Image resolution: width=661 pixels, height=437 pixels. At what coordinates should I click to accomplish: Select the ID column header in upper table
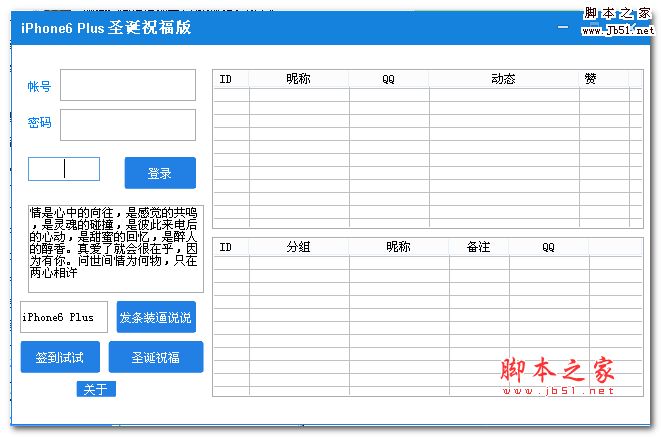(231, 79)
